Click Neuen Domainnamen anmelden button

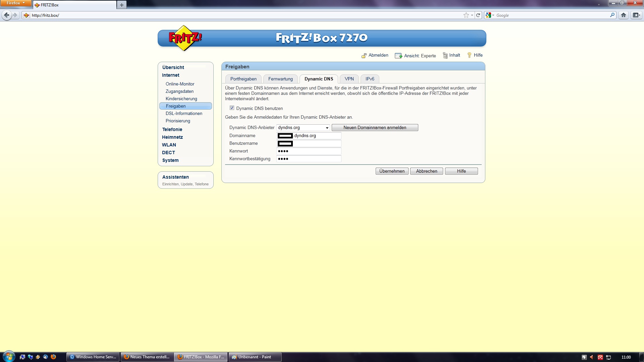375,128
